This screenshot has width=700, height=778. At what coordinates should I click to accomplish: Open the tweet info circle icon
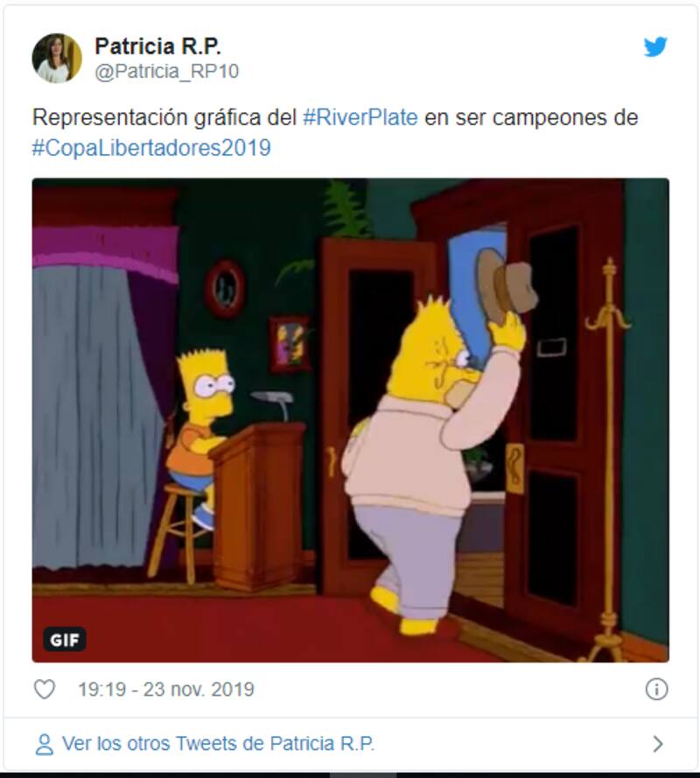(656, 690)
